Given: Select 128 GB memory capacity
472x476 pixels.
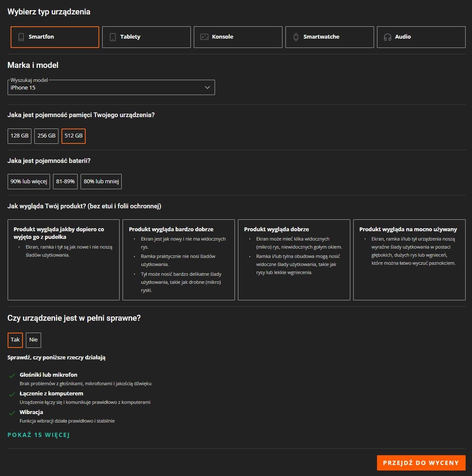Looking at the screenshot, I should pos(20,136).
